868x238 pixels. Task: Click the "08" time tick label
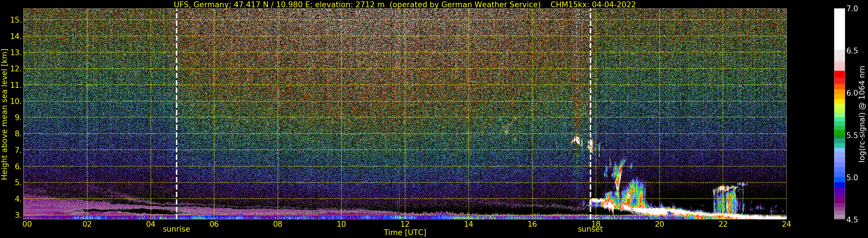point(278,224)
